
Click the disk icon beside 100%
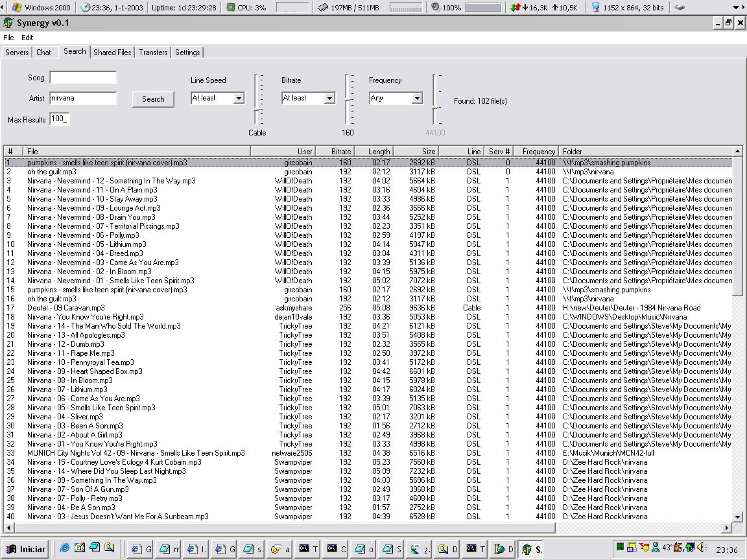436,7
